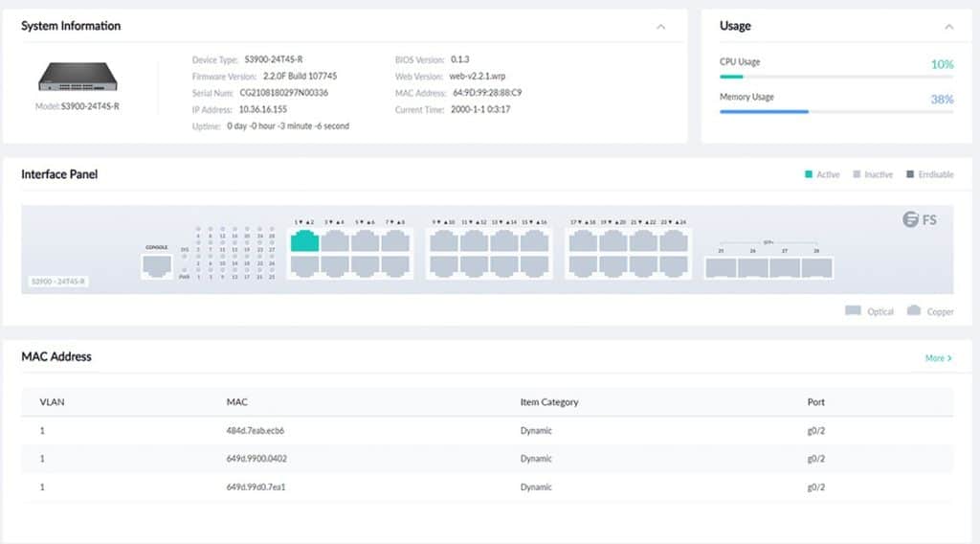Click the FS brand logo
980x544 pixels.
click(x=920, y=220)
